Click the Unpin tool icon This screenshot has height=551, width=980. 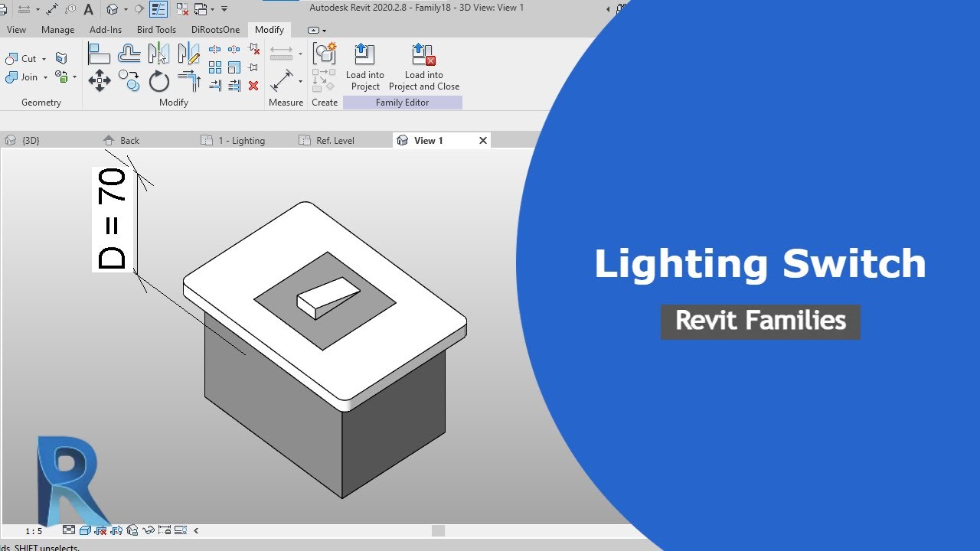click(254, 50)
